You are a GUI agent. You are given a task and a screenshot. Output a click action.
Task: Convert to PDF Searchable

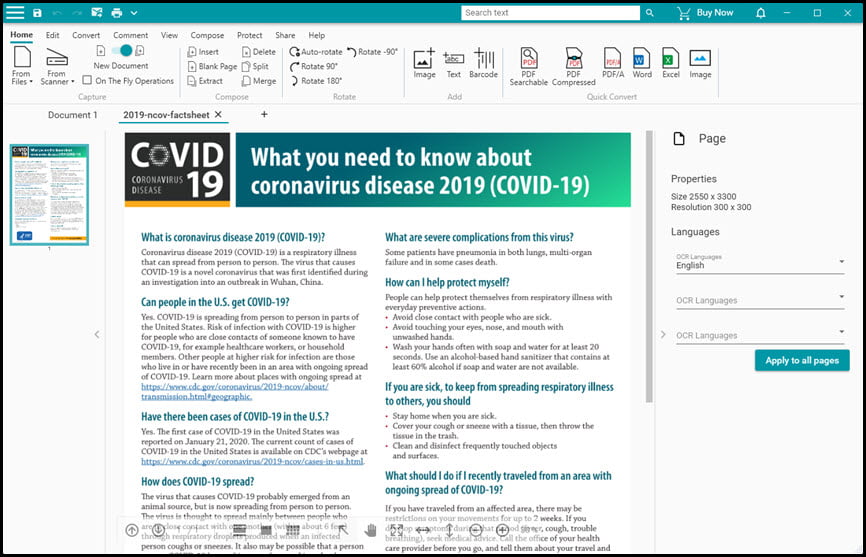[529, 66]
